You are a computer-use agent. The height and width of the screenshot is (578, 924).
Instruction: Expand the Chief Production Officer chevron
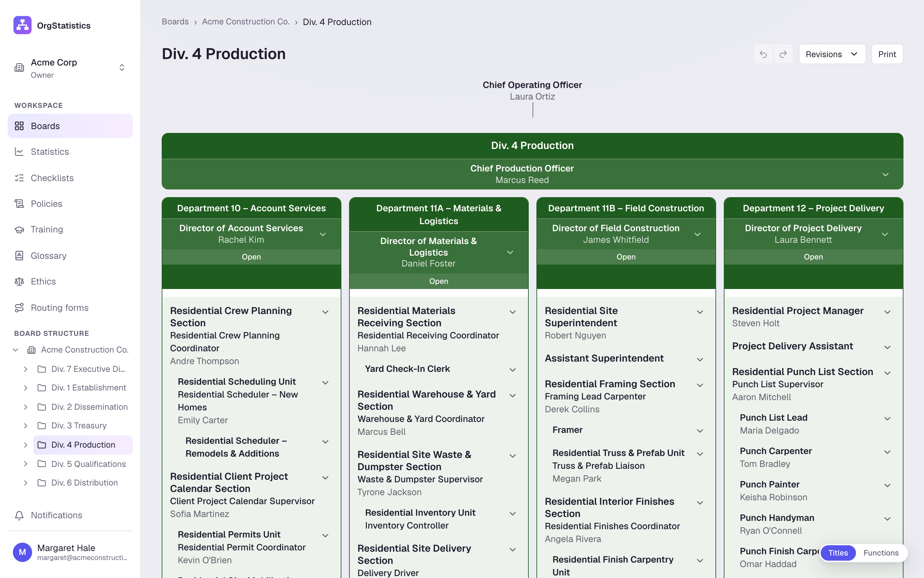coord(886,175)
